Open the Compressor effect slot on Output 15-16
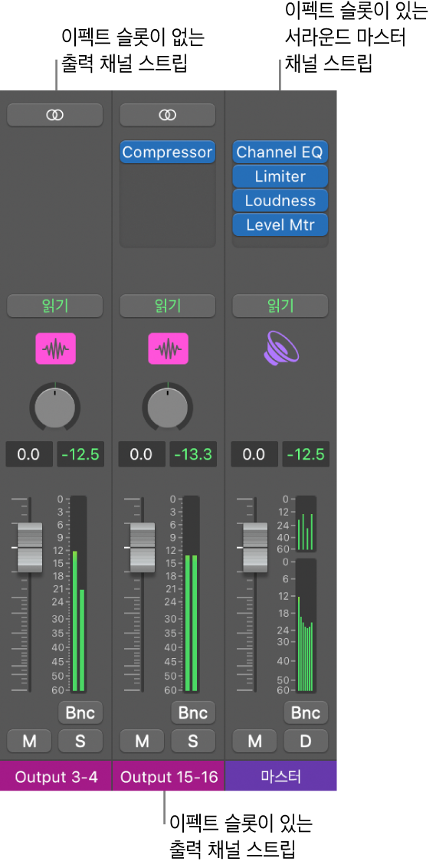The height and width of the screenshot is (868, 436). [167, 152]
